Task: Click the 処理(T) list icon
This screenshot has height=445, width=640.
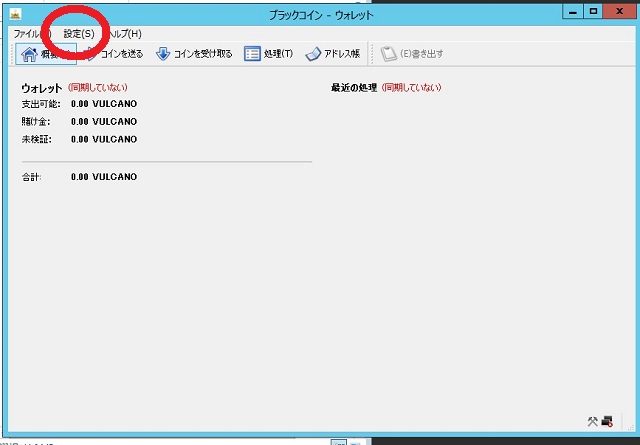Action: tap(252, 54)
